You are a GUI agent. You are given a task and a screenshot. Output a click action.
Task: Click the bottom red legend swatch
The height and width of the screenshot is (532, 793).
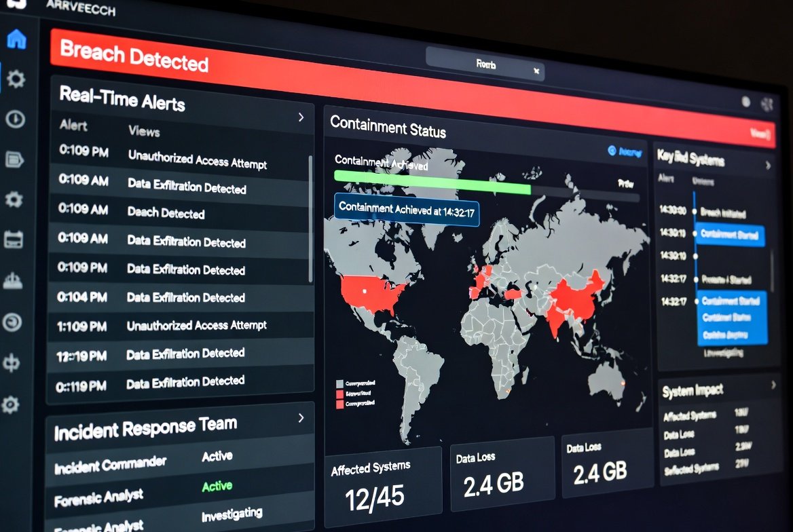340,404
